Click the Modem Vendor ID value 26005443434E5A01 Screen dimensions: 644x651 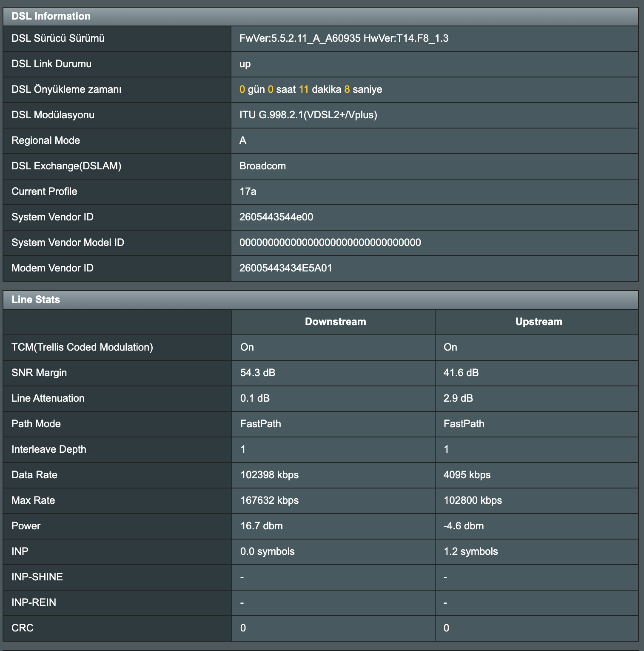tap(285, 268)
